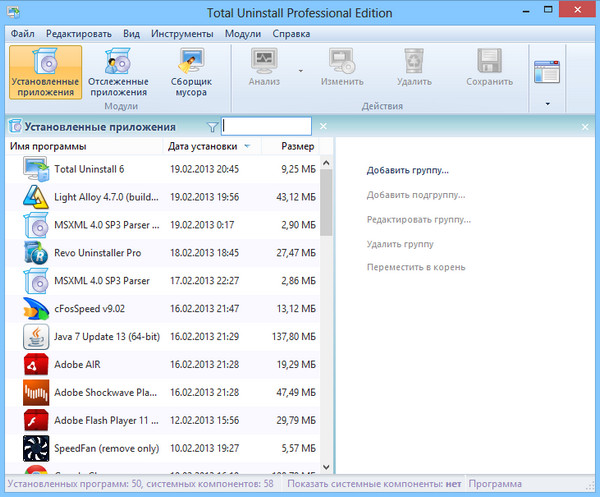The height and width of the screenshot is (497, 600).
Task: Click the installed programs count in status bar
Action: coord(140,484)
